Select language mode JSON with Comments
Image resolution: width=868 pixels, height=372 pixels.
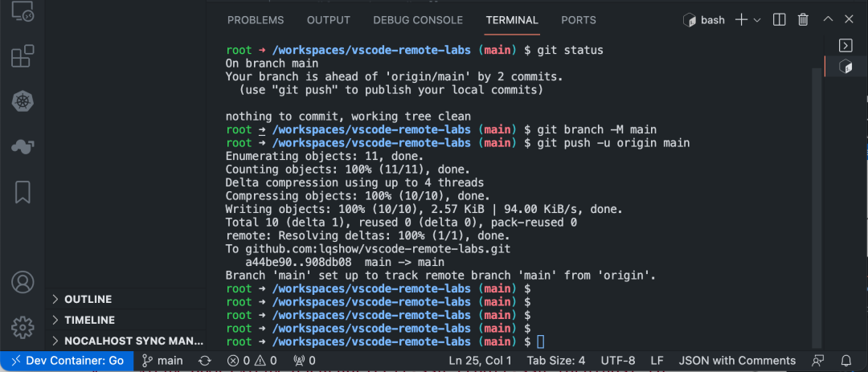[x=737, y=361]
